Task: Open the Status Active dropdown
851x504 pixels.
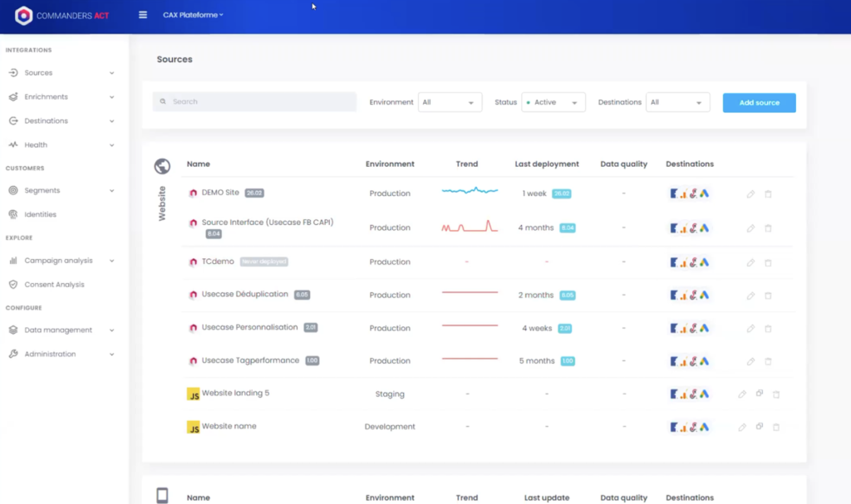Action: [553, 103]
